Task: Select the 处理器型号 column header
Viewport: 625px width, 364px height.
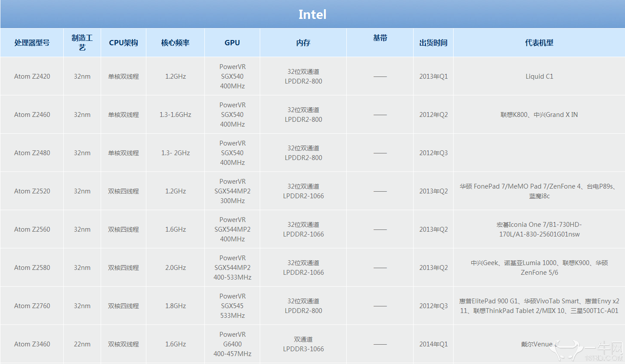Action: tap(32, 43)
